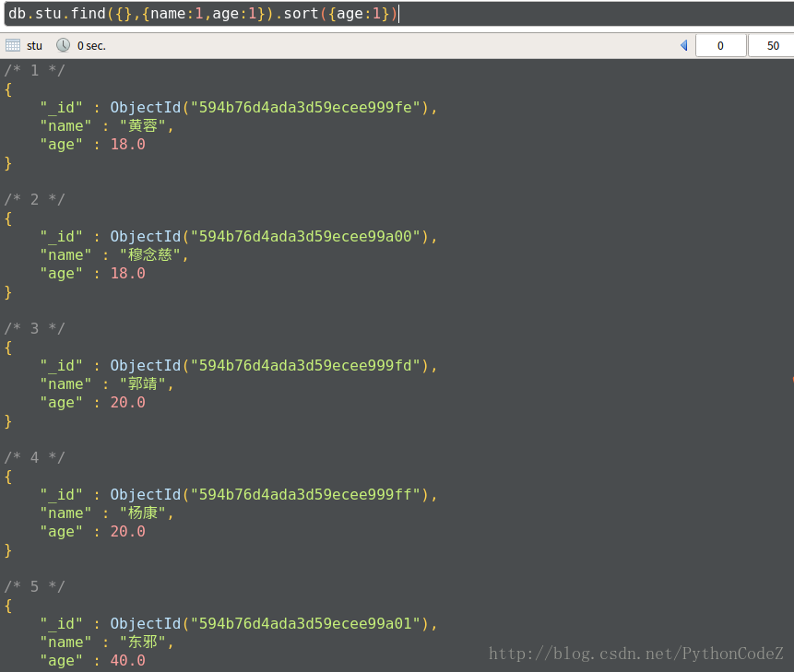Edit the skip value field showing 0
The image size is (794, 672).
(720, 45)
